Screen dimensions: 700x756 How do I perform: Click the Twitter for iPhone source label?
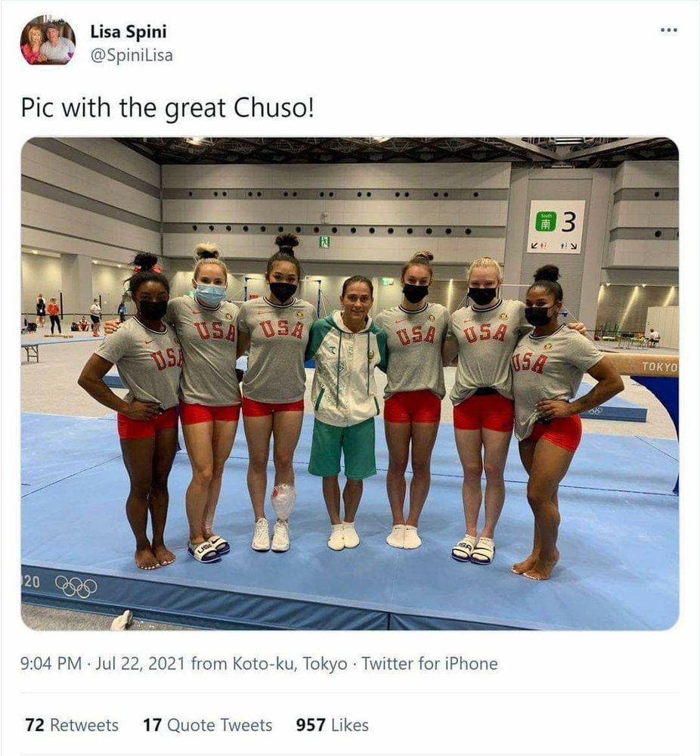coord(429,664)
